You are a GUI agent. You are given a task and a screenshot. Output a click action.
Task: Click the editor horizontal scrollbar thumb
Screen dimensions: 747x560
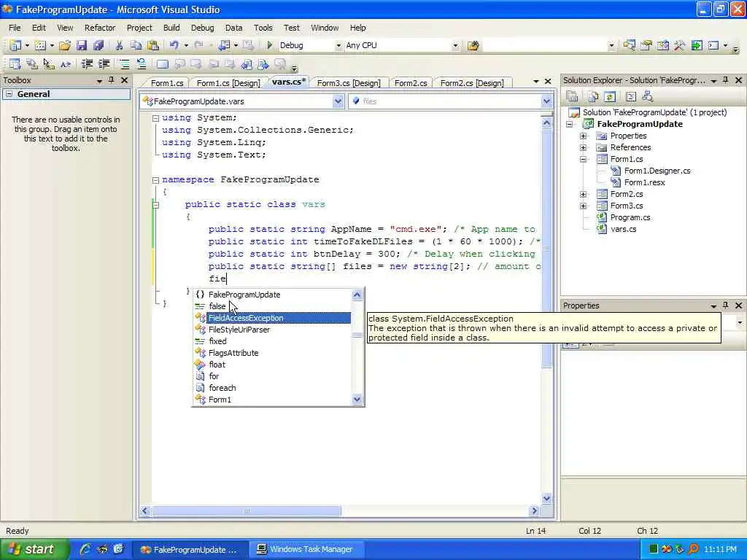[247, 511]
